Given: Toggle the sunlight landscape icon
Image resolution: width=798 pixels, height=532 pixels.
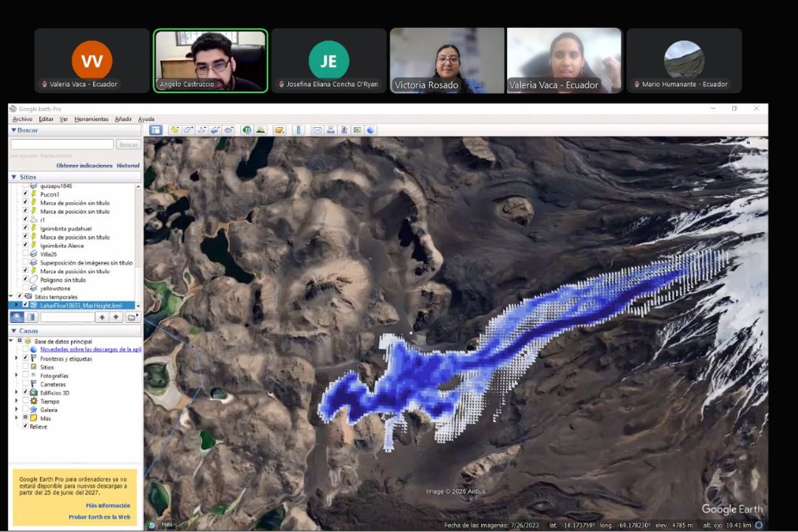Looking at the screenshot, I should [261, 130].
